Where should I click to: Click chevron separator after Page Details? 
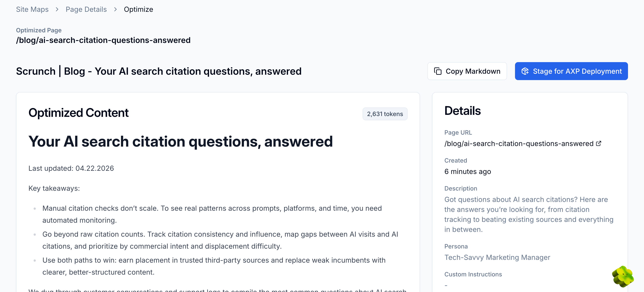click(115, 9)
